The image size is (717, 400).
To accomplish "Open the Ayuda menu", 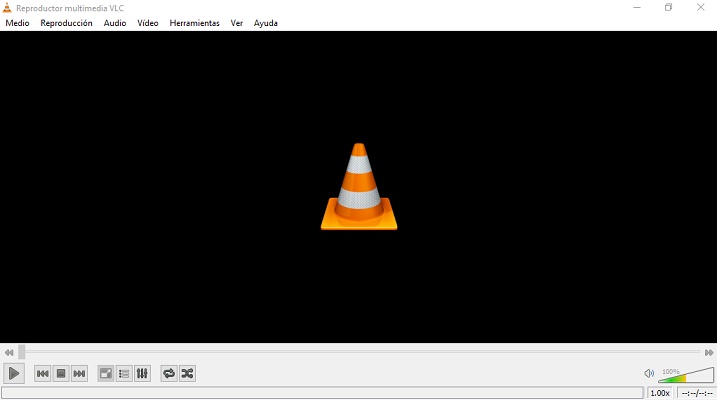I will 266,23.
